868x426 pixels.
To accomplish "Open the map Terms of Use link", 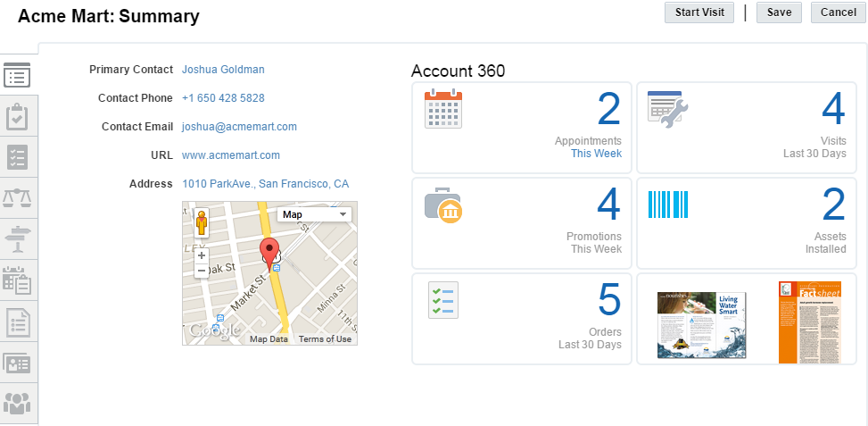I will click(325, 339).
